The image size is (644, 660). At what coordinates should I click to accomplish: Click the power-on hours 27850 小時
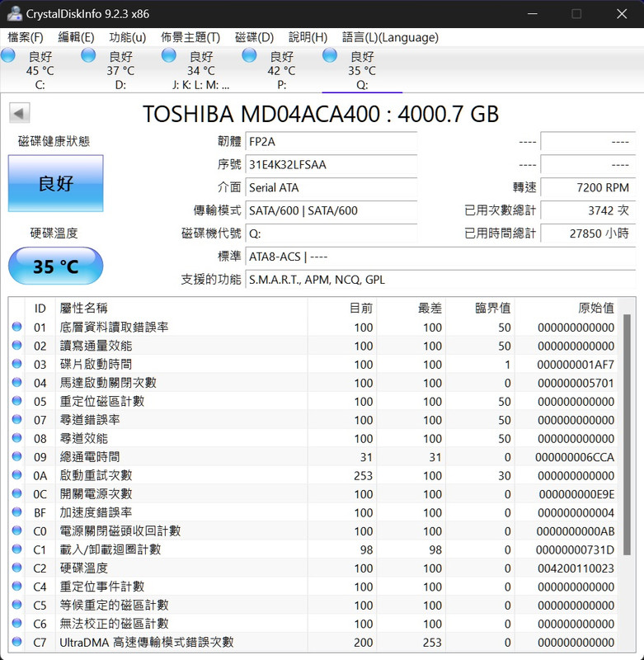[x=588, y=233]
